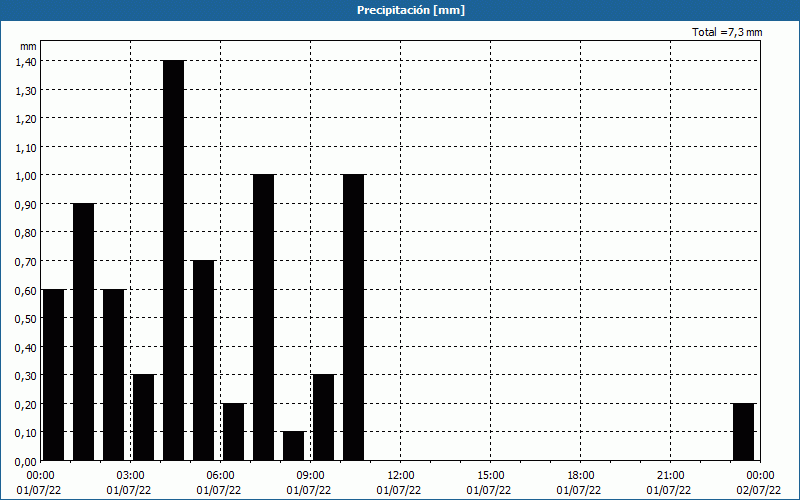Click the 0,90 mm precipitation bar
The width and height of the screenshot is (800, 500).
(84, 332)
